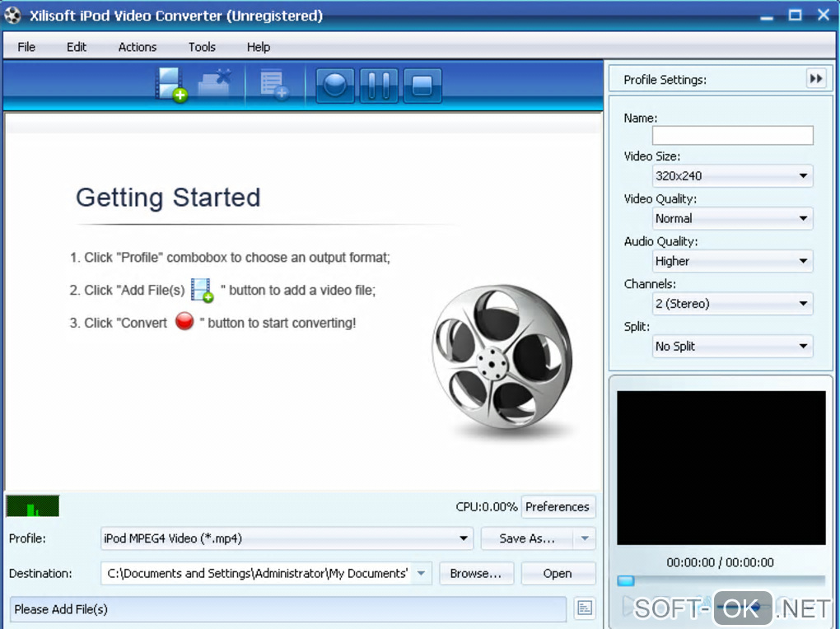Viewport: 840px width, 629px height.
Task: Click the Remove file toolbar icon
Action: tap(215, 84)
